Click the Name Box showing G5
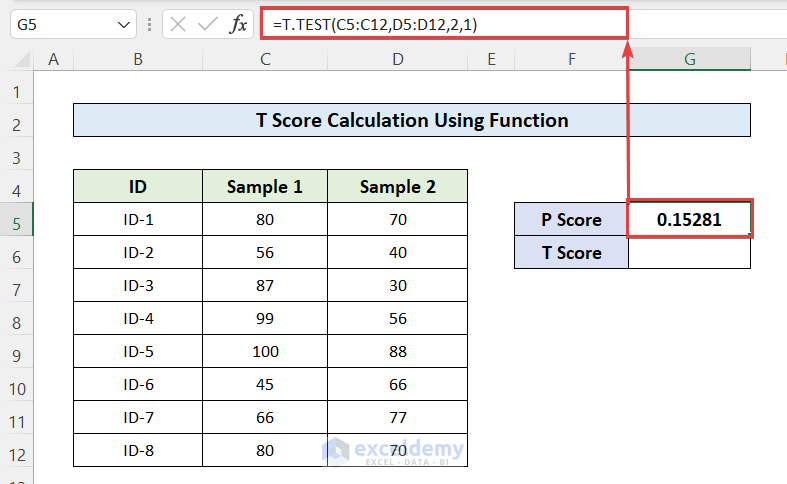787x484 pixels. [x=60, y=24]
